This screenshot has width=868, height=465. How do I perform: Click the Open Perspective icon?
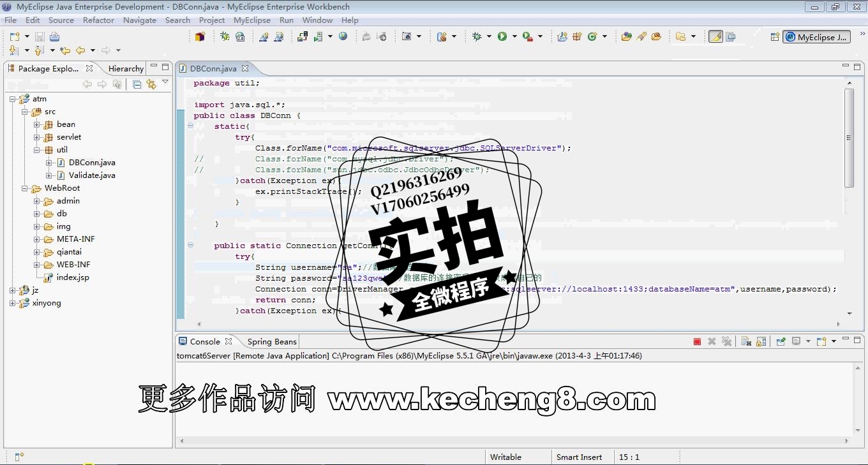(775, 37)
